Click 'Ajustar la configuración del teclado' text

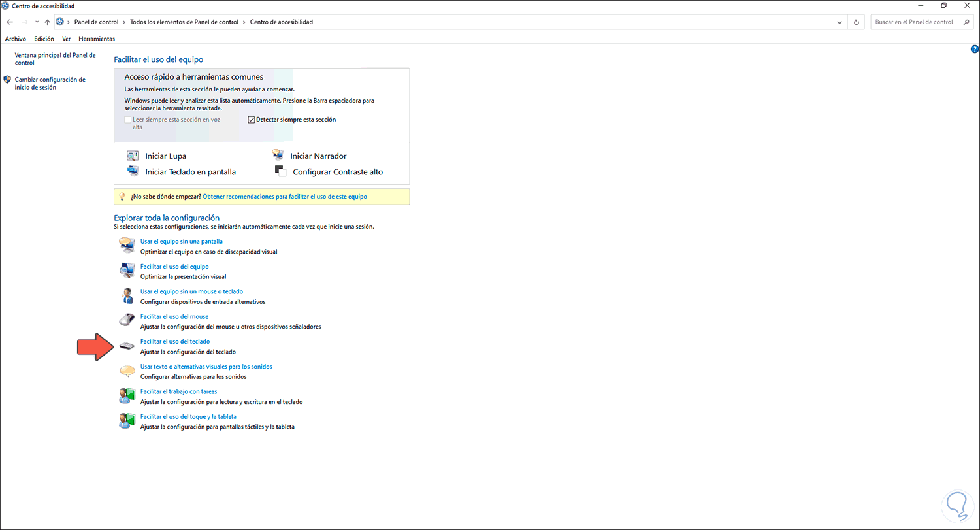(x=188, y=352)
